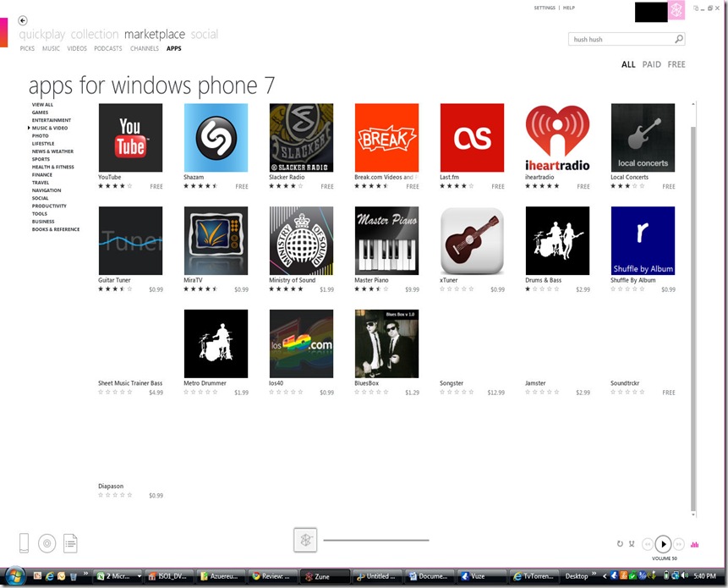Open the disc burn icon
This screenshot has height=588, width=728.
pyautogui.click(x=47, y=543)
